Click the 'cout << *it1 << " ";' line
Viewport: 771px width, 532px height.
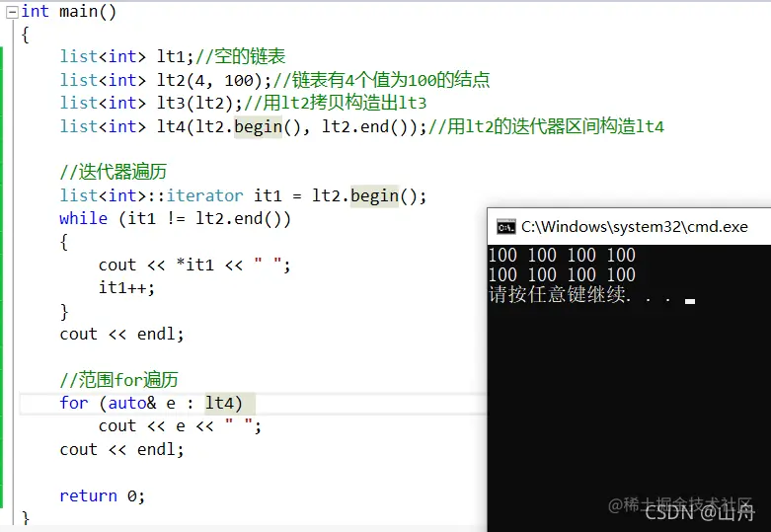pos(194,266)
